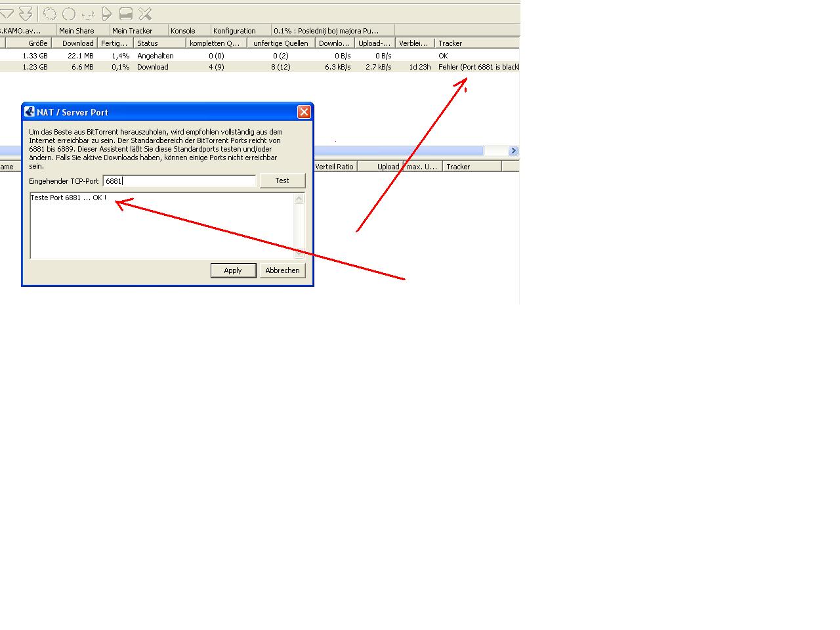
Task: Click the triangle start torrent toolbar icon
Action: pos(107,13)
